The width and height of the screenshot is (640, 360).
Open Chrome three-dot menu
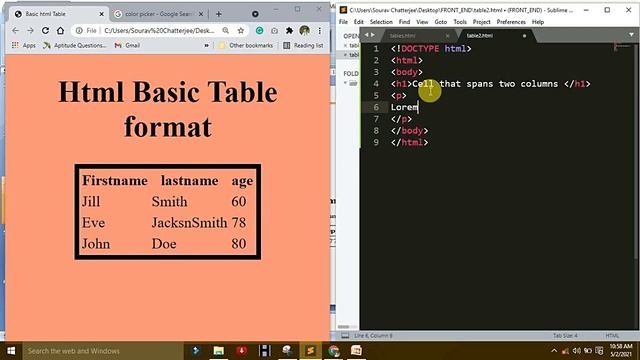click(320, 31)
